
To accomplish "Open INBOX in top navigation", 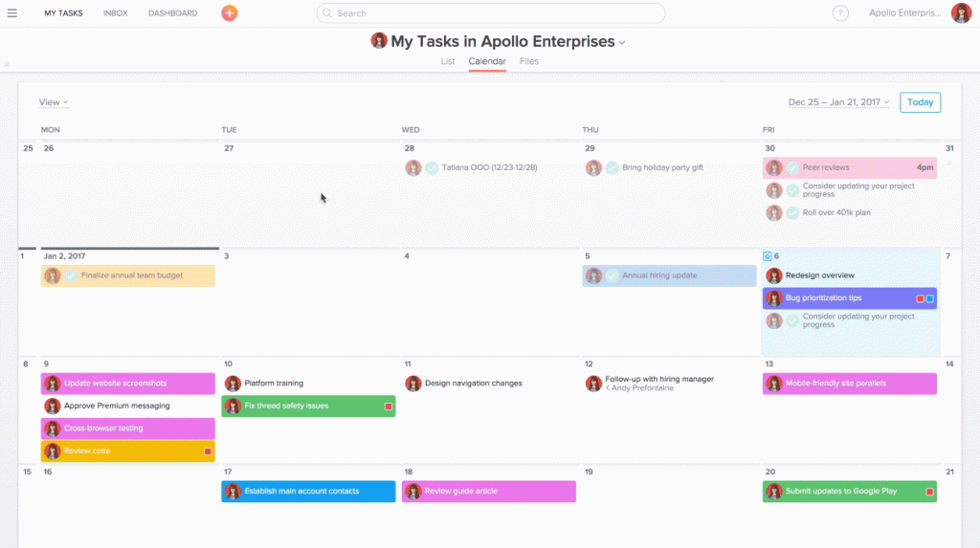I will (x=115, y=13).
